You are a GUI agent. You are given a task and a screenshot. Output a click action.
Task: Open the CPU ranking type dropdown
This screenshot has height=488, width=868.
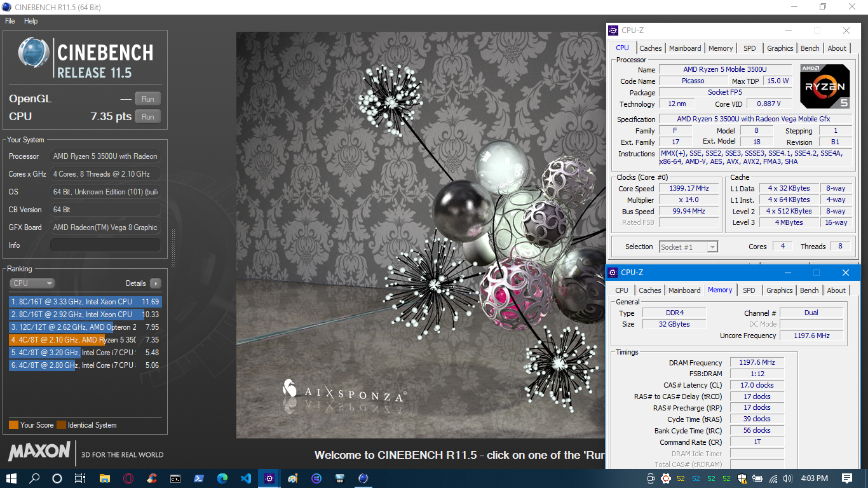(32, 283)
